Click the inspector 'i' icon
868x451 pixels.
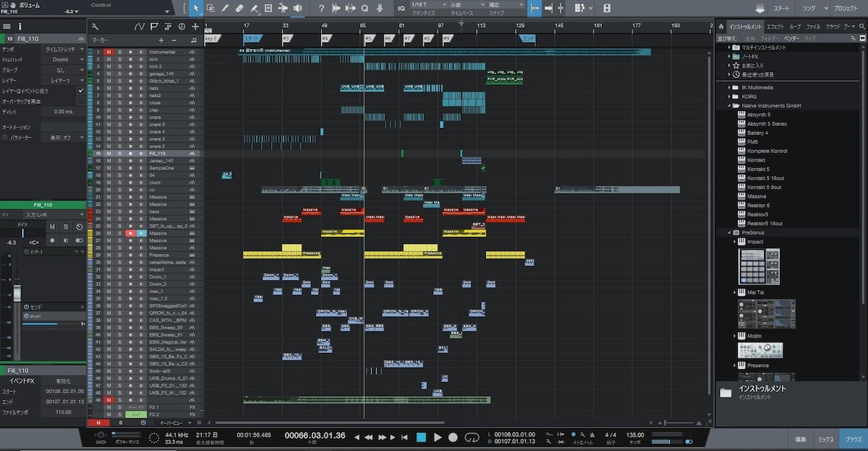20,26
